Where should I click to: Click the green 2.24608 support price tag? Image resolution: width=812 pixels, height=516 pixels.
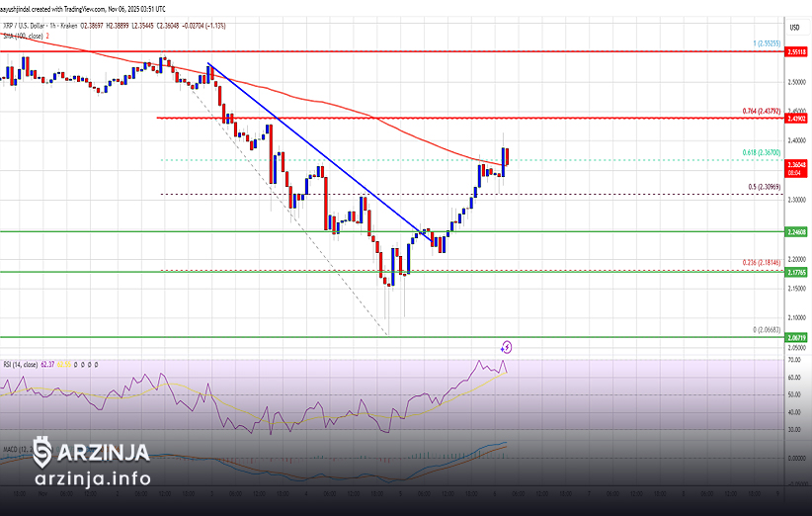[796, 232]
